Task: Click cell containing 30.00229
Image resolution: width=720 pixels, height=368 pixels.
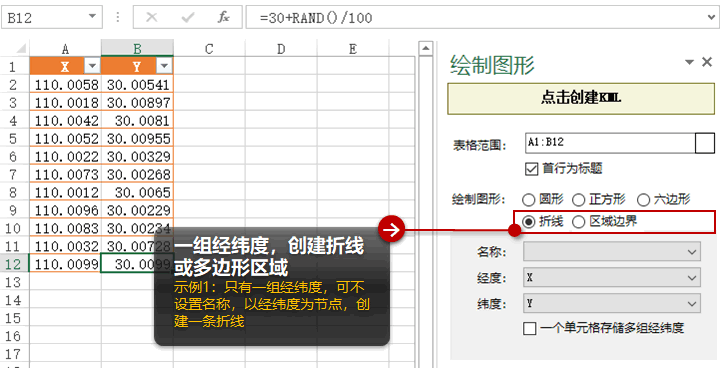Action: point(137,210)
